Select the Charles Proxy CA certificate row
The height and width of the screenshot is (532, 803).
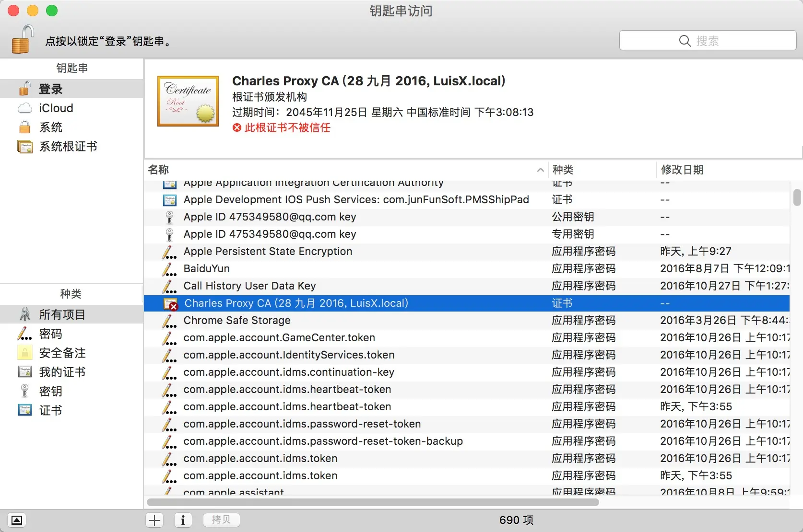467,303
